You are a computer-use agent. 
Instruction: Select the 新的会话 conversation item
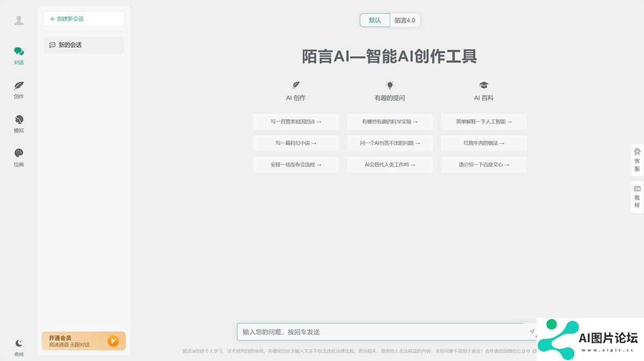(84, 45)
